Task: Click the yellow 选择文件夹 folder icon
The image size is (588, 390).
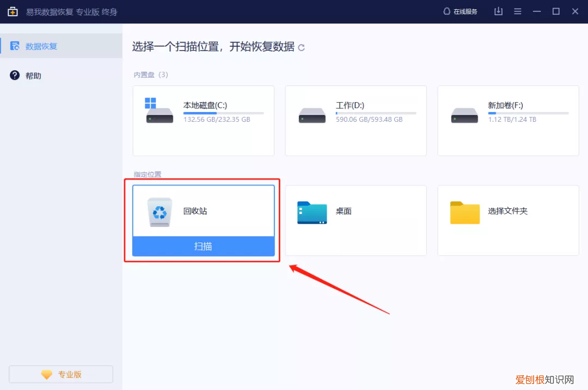Action: (464, 213)
